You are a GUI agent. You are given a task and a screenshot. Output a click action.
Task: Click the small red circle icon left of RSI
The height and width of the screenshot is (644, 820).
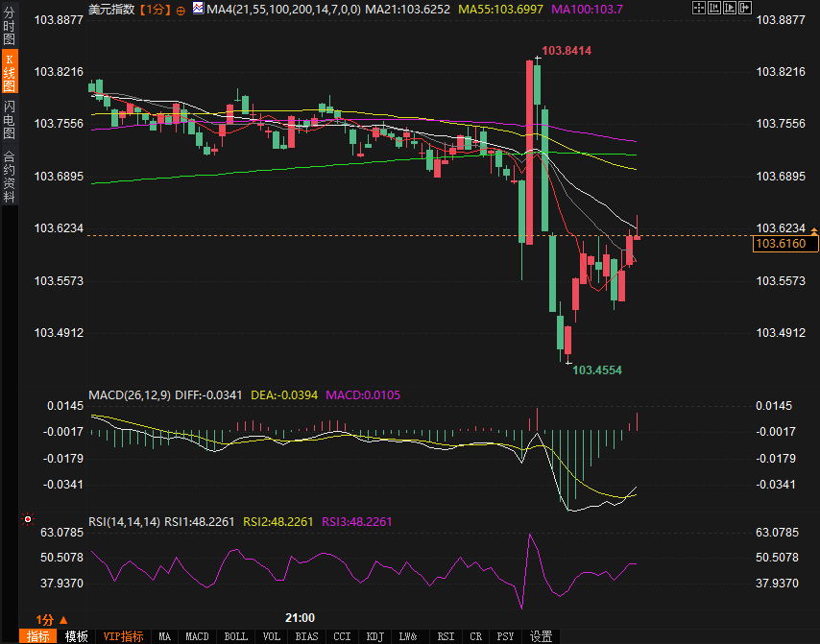click(x=27, y=520)
